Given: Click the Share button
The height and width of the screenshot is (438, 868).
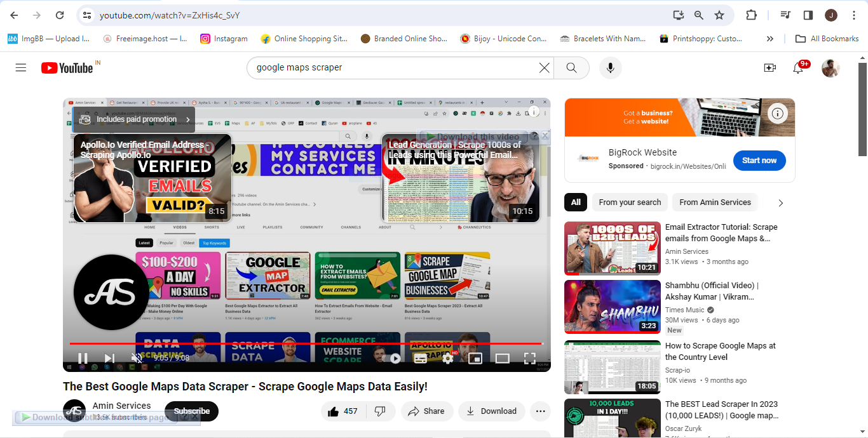Looking at the screenshot, I should click(x=426, y=411).
